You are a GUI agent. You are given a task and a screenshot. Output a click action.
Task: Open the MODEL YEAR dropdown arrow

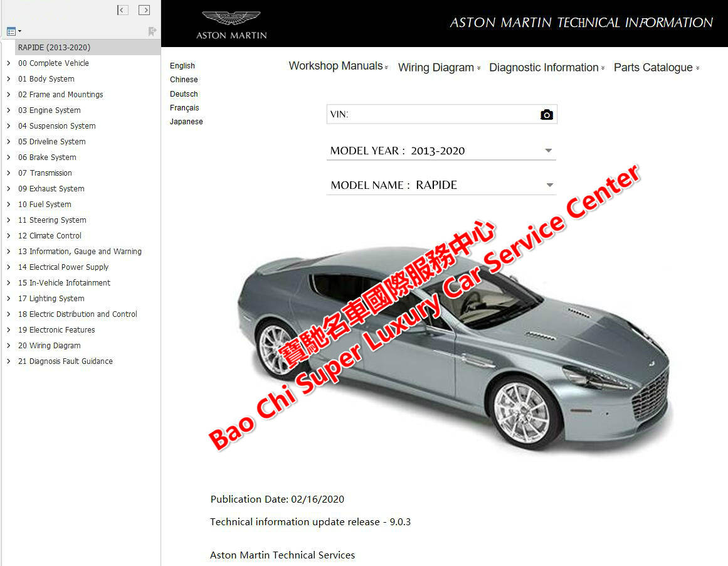click(548, 151)
